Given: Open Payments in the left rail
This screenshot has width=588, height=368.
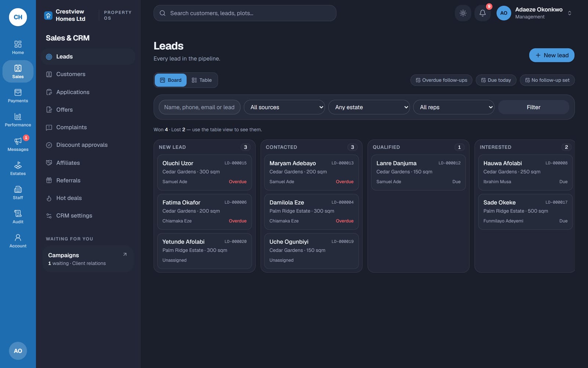Looking at the screenshot, I should [x=18, y=96].
